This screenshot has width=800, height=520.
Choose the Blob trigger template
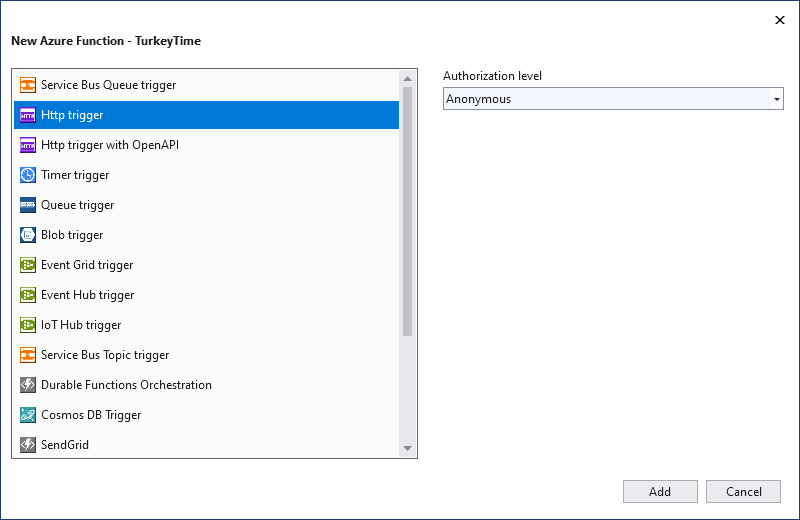[x=206, y=235]
